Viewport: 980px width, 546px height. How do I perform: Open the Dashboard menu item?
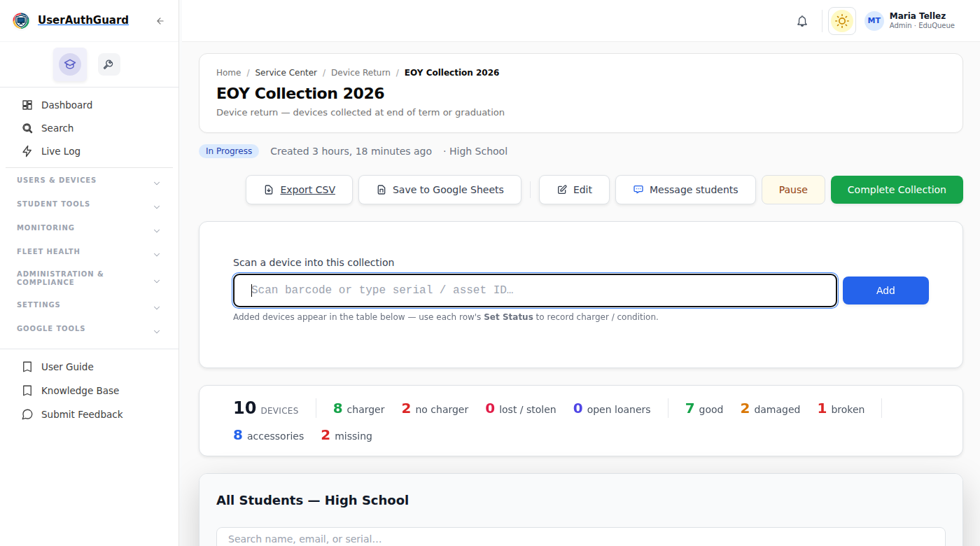(89, 105)
